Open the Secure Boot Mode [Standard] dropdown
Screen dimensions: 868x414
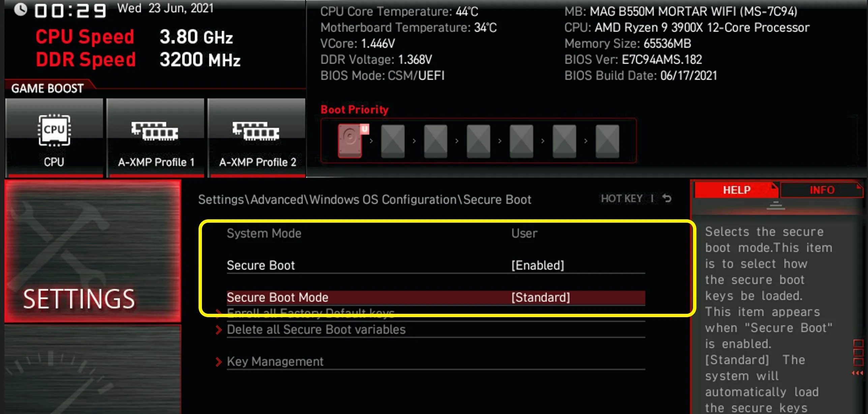[540, 297]
